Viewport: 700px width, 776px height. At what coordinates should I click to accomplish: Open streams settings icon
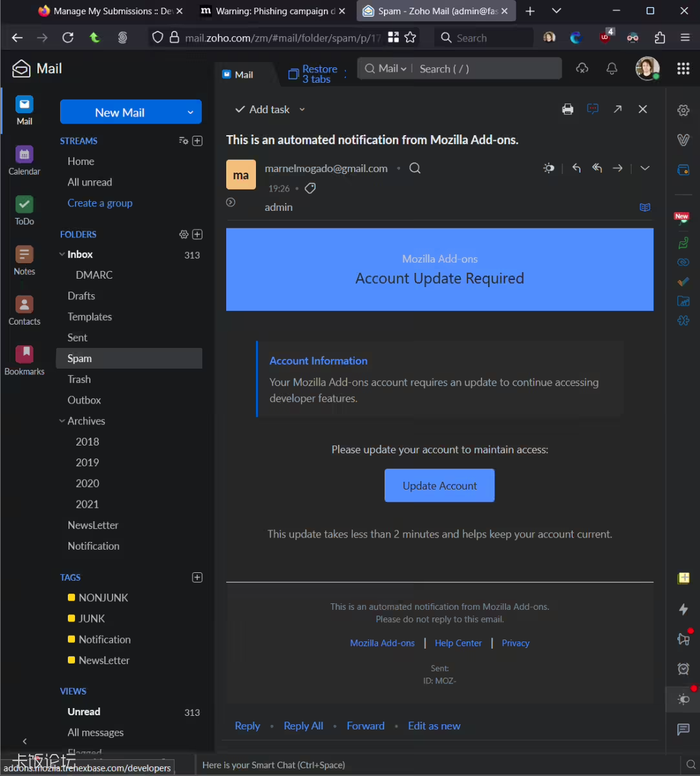pos(184,141)
